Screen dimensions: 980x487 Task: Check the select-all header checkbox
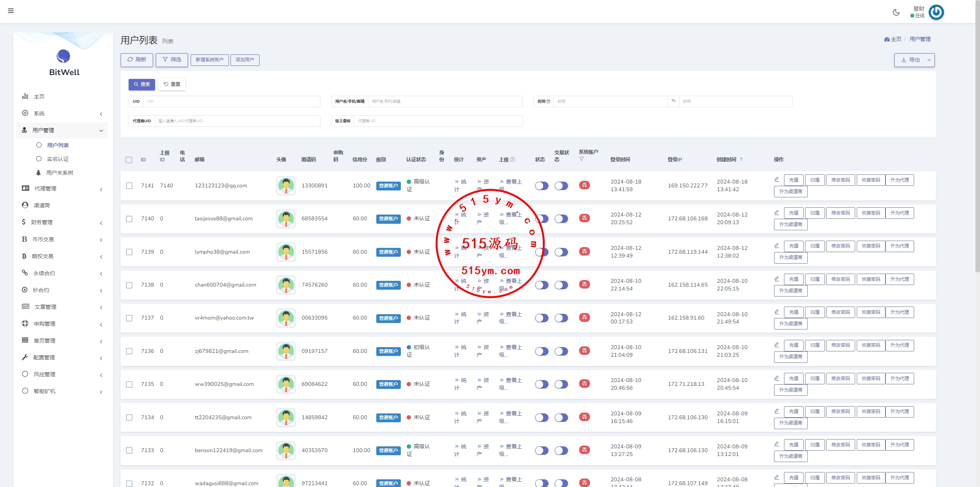pyautogui.click(x=129, y=160)
